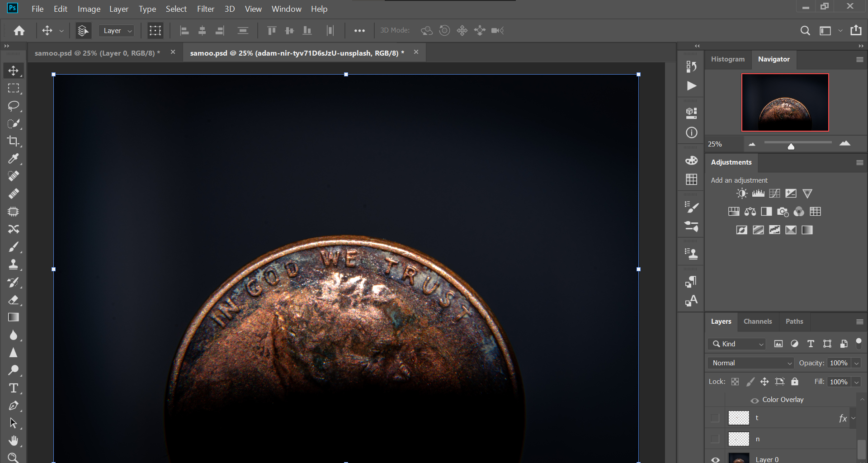Switch to the Histogram tab
This screenshot has width=868, height=463.
click(x=727, y=59)
